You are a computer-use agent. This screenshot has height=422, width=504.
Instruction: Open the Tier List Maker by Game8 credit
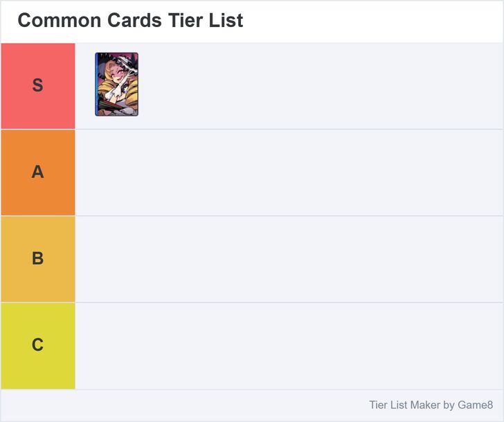click(x=431, y=405)
